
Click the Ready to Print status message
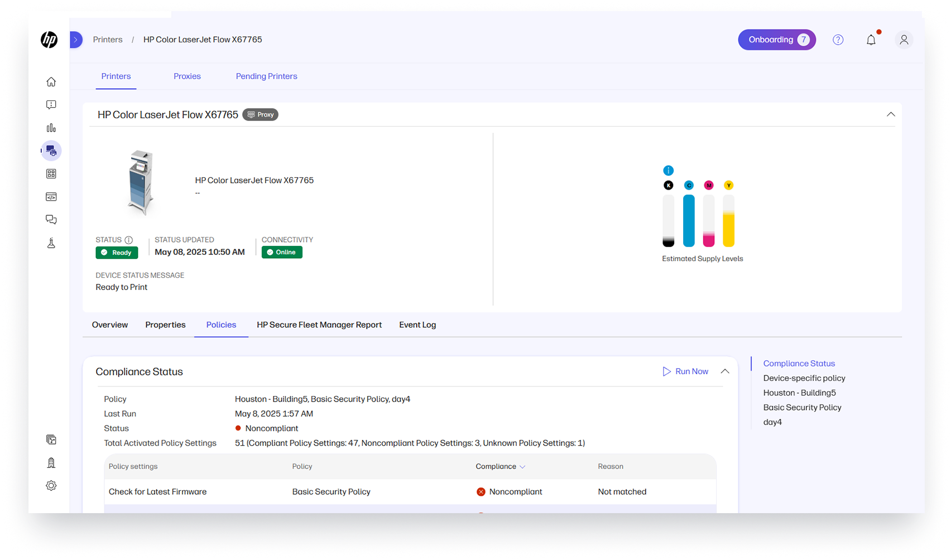[x=122, y=287]
